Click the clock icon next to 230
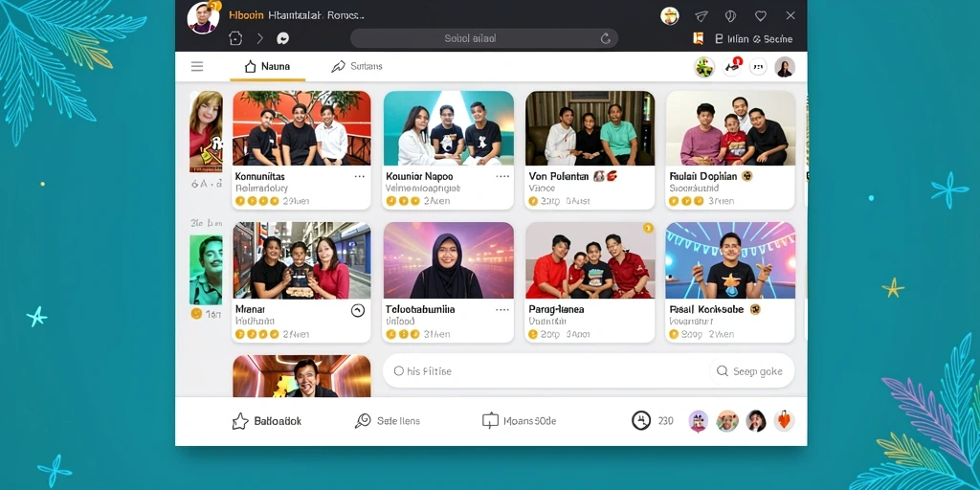 pos(641,421)
